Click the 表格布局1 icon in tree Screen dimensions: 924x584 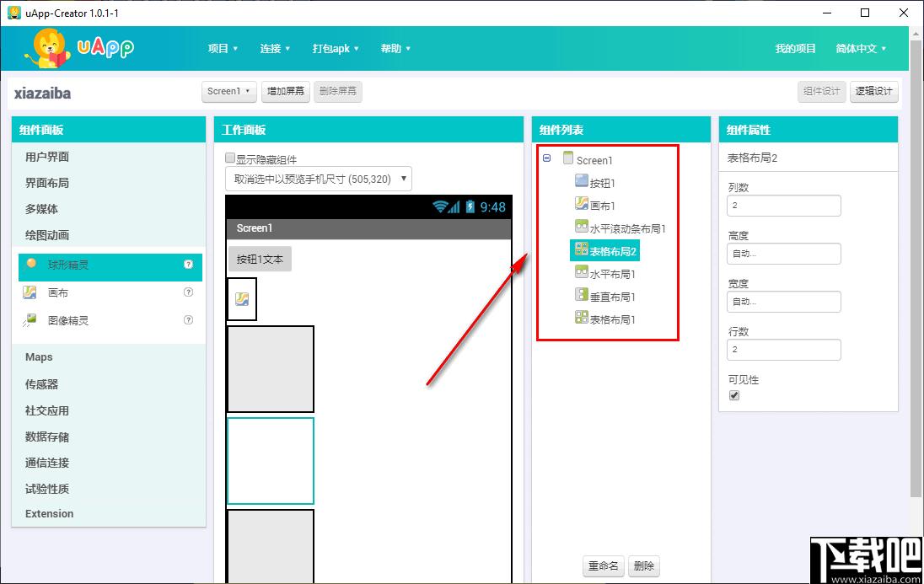click(x=582, y=318)
